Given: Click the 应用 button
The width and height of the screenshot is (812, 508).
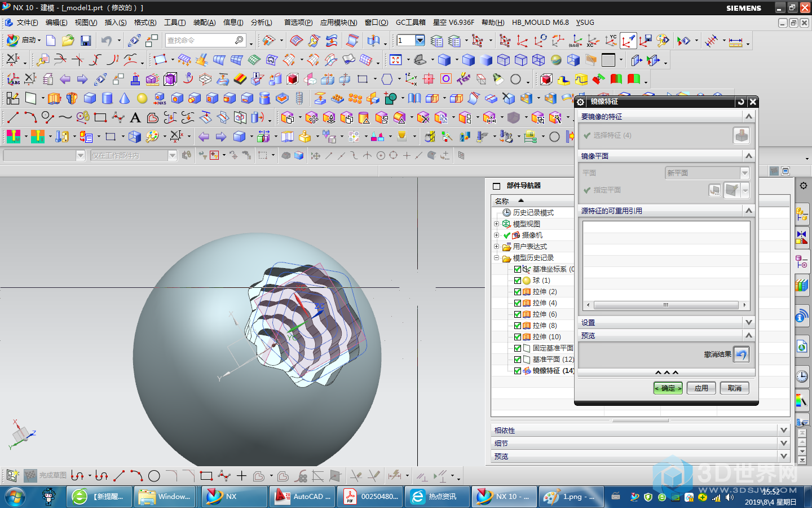Looking at the screenshot, I should point(701,388).
